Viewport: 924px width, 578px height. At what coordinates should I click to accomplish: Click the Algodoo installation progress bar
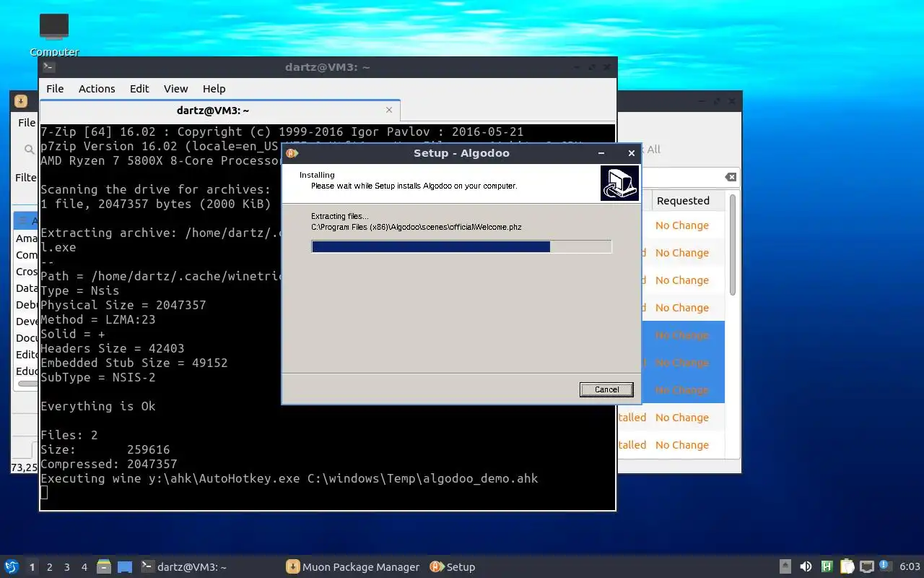(461, 247)
